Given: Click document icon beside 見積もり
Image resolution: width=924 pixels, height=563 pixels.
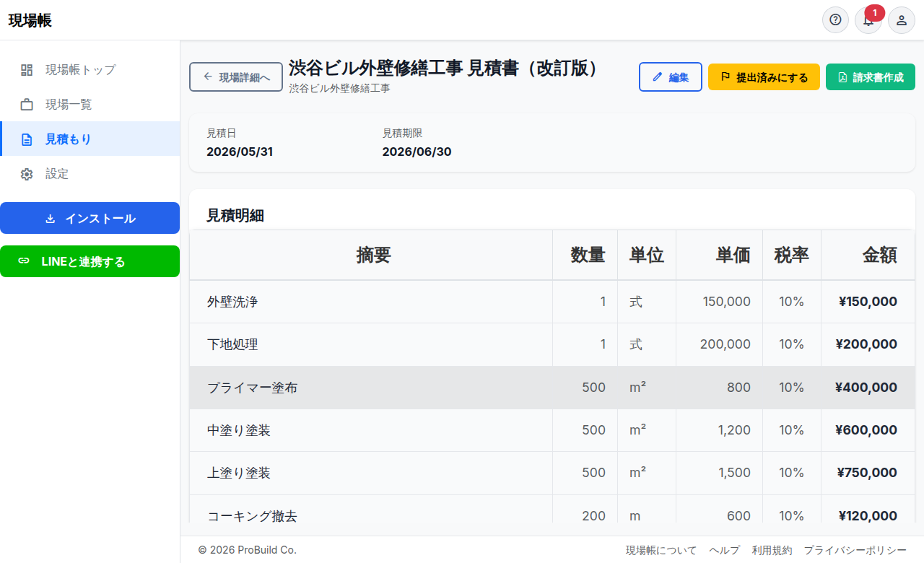Looking at the screenshot, I should pos(27,139).
